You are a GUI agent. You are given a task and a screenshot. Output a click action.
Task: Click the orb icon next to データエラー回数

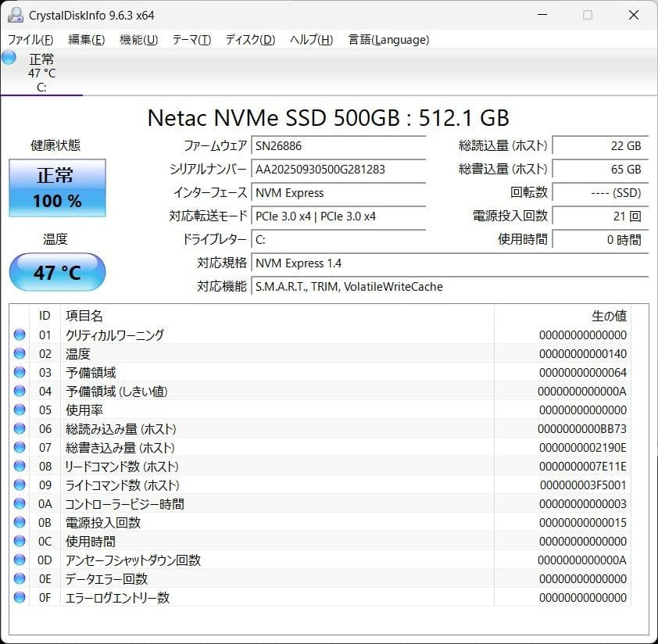point(19,578)
